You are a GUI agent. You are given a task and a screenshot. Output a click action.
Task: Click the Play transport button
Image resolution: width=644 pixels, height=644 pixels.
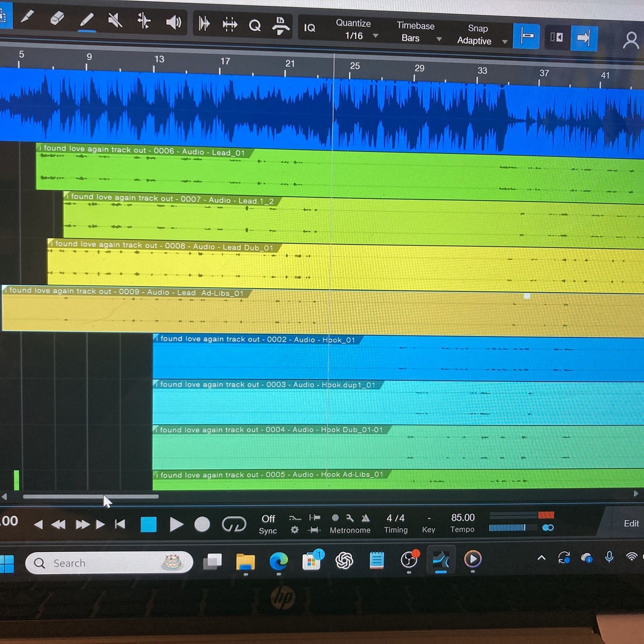point(176,524)
